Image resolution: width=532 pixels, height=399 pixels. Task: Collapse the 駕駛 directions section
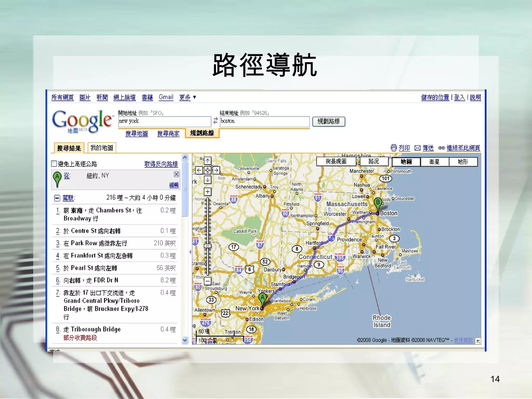coord(57,198)
